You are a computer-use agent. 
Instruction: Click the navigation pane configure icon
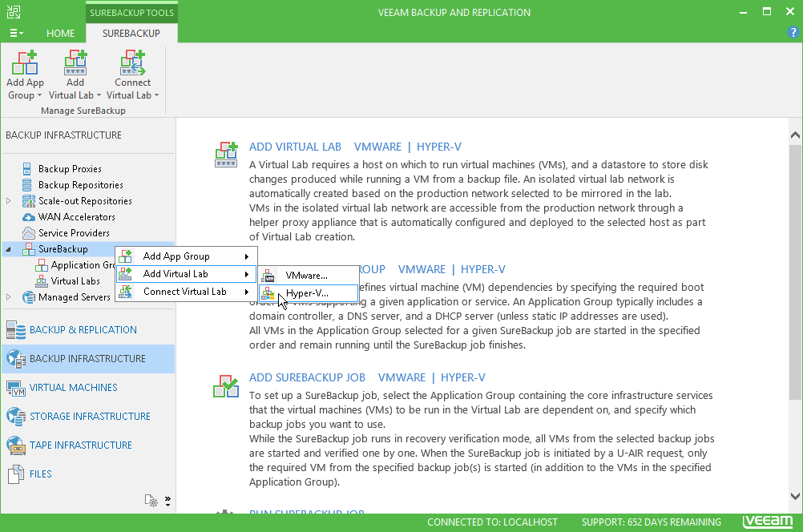(151, 500)
